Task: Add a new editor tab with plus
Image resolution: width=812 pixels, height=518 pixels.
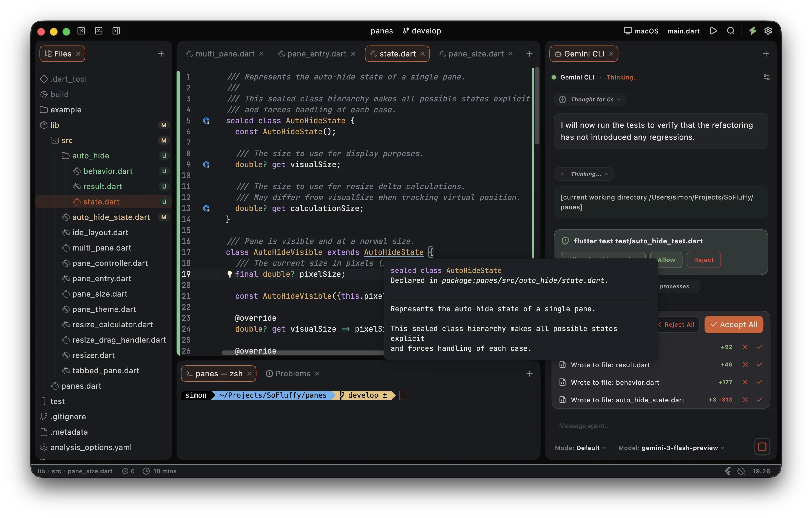Action: pyautogui.click(x=529, y=54)
